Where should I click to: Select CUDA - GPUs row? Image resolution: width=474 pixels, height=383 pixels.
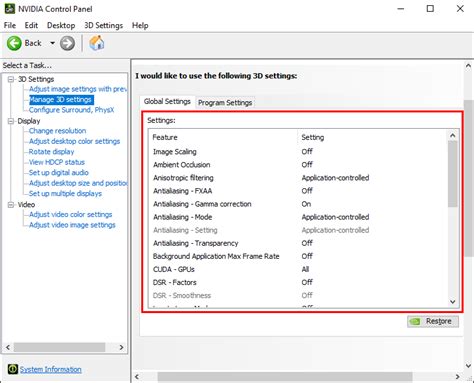click(x=298, y=269)
